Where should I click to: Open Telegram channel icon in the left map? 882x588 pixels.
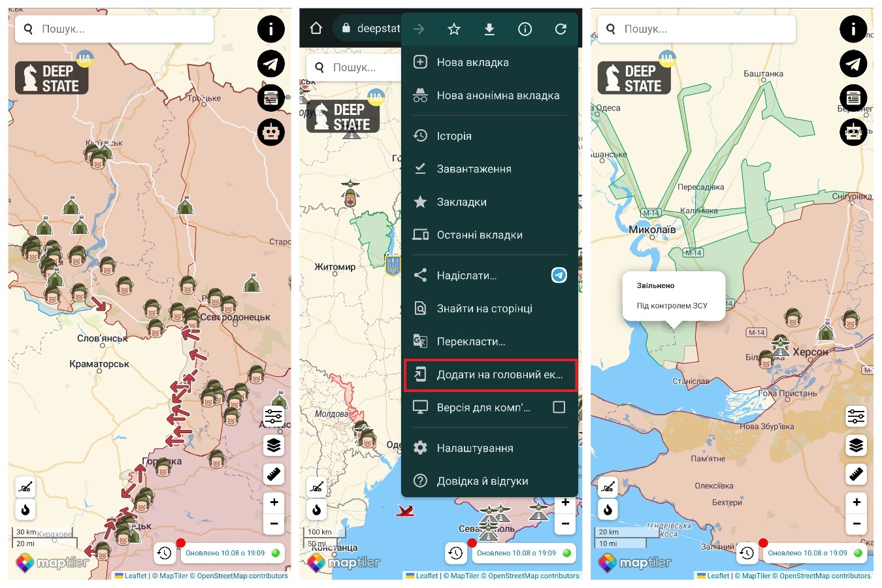[270, 63]
